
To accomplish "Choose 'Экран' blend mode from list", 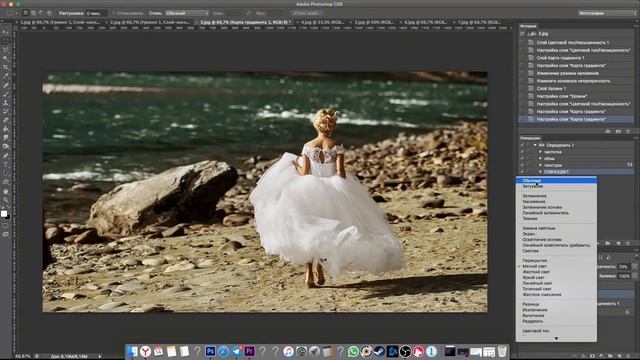I will coord(528,234).
